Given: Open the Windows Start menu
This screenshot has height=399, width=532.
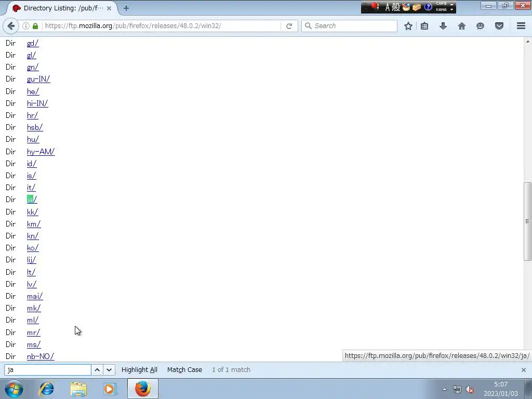Looking at the screenshot, I should tap(14, 389).
